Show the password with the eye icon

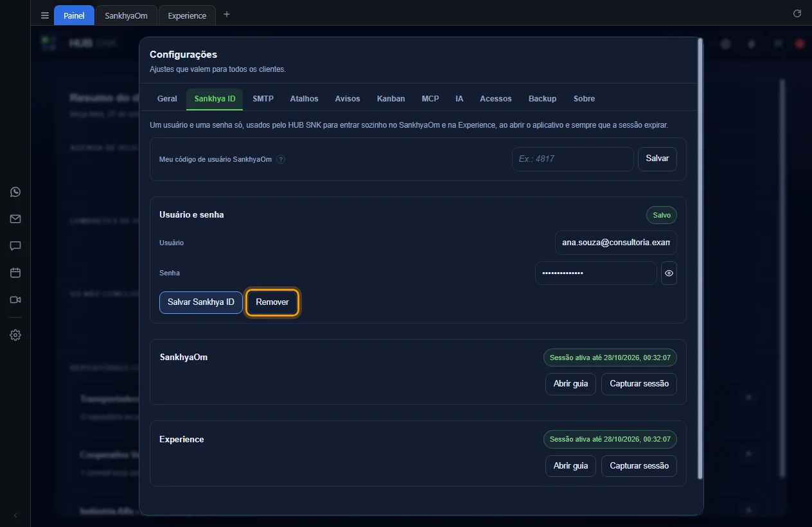point(669,273)
